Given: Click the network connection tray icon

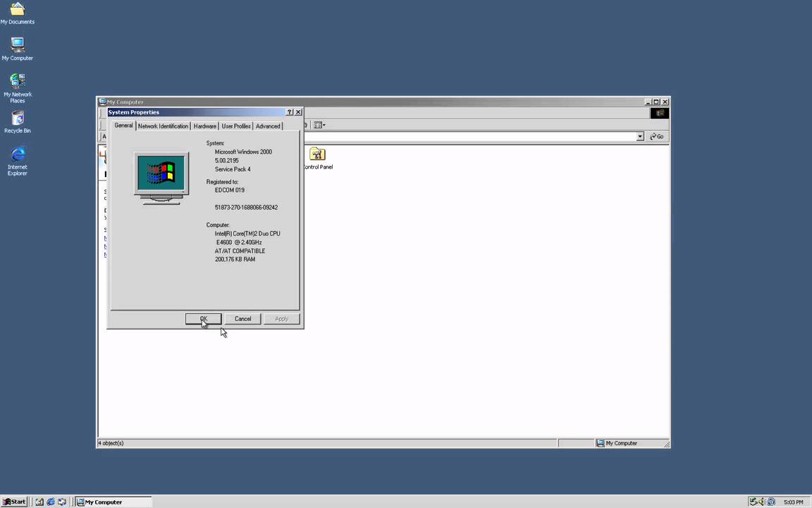Looking at the screenshot, I should pyautogui.click(x=753, y=502).
